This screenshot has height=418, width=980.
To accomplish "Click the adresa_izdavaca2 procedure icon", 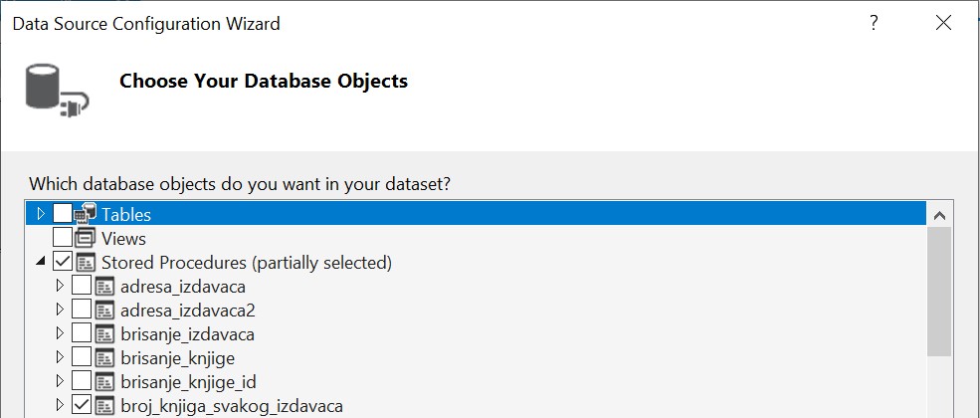I will (105, 310).
